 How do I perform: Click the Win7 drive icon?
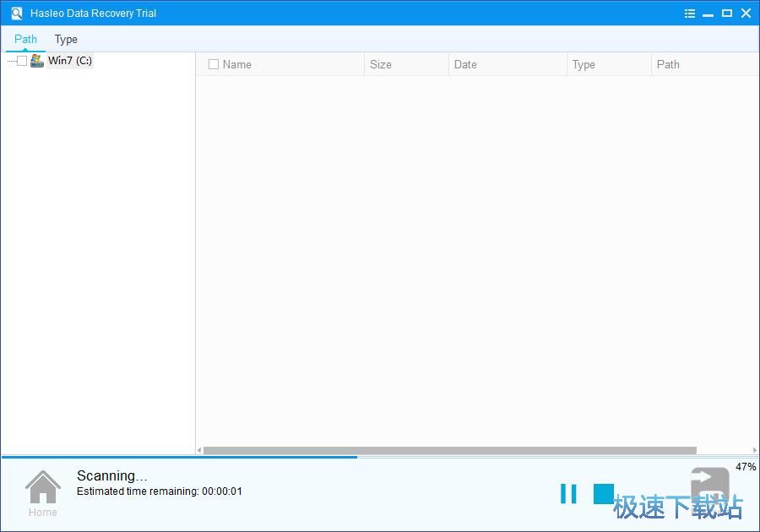tap(37, 61)
